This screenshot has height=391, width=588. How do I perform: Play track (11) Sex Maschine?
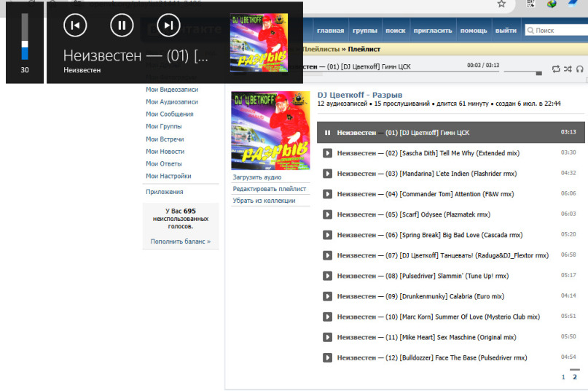pyautogui.click(x=327, y=337)
